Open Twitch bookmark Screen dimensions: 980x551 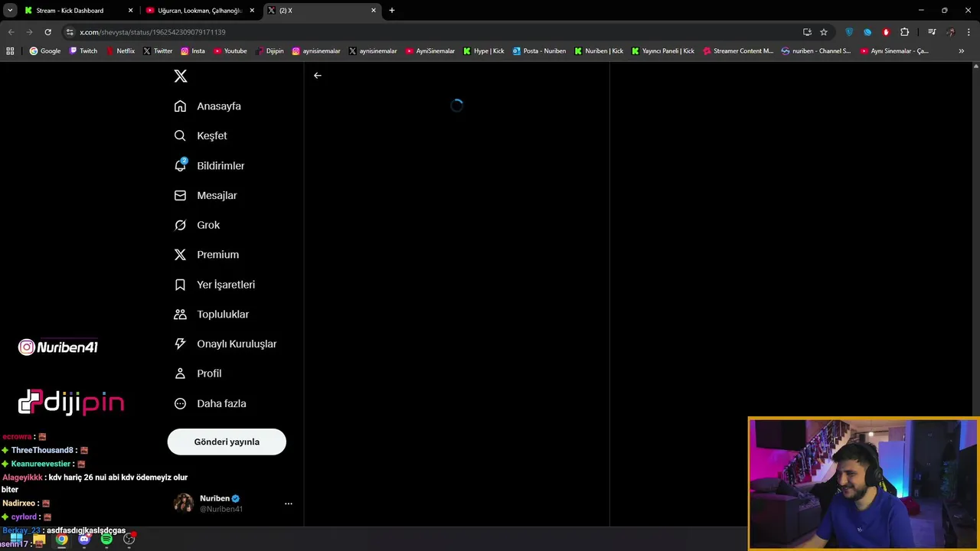point(83,51)
